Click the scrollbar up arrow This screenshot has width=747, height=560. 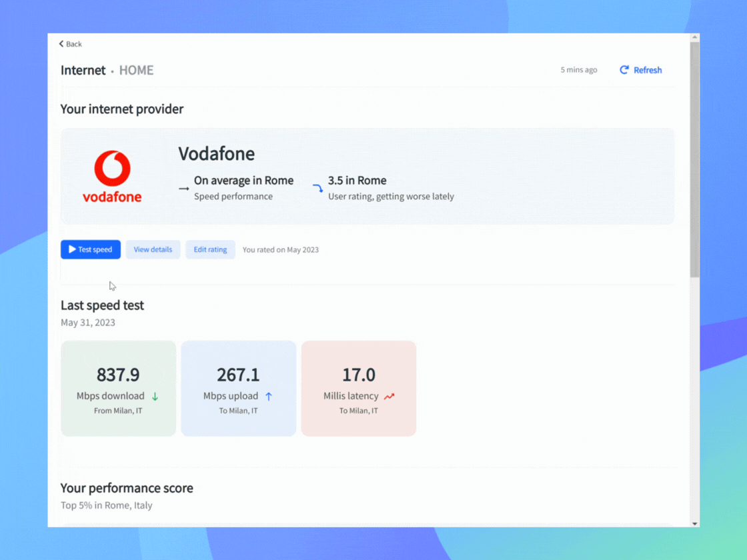pos(694,37)
